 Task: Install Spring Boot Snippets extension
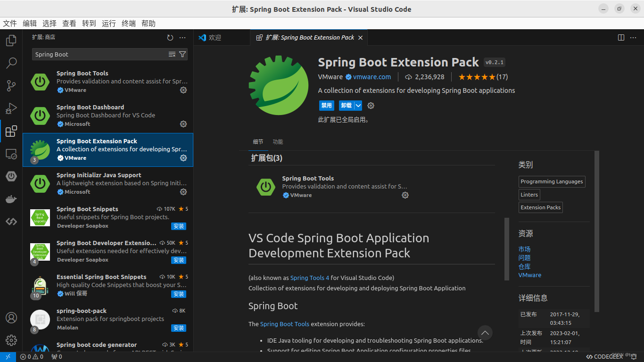point(179,226)
